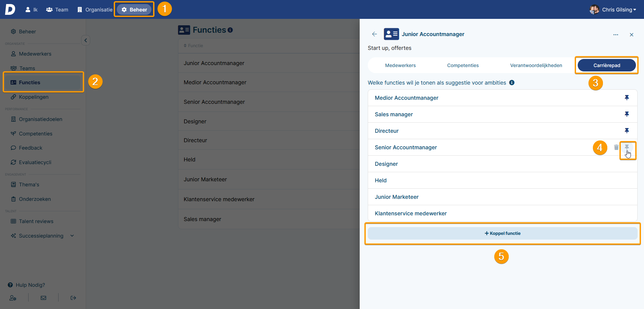
Task: Click the info icon next to Functies heading
Action: 230,30
